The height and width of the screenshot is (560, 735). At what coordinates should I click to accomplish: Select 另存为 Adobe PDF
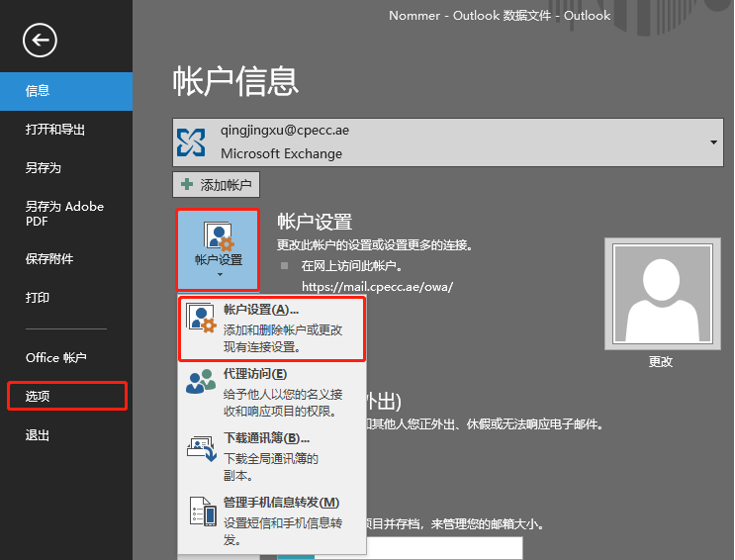tap(66, 214)
